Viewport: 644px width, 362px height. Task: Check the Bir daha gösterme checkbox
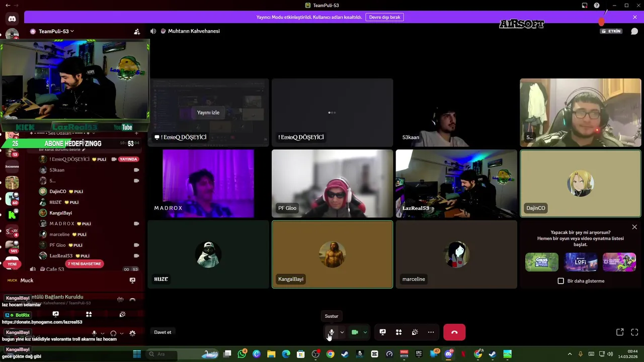pyautogui.click(x=561, y=281)
